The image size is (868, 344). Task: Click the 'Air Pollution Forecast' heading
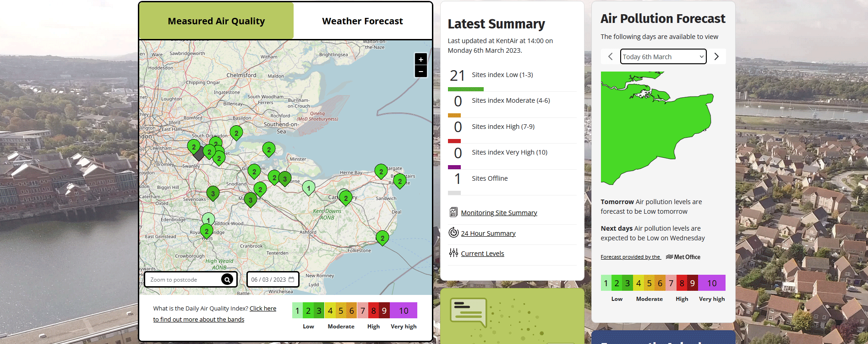pyautogui.click(x=663, y=18)
